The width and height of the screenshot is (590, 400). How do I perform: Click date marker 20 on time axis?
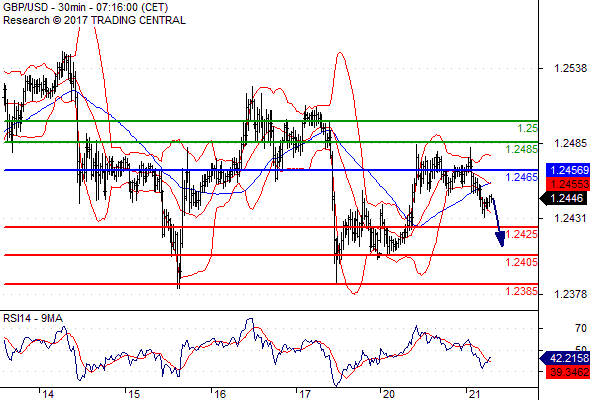[x=389, y=394]
